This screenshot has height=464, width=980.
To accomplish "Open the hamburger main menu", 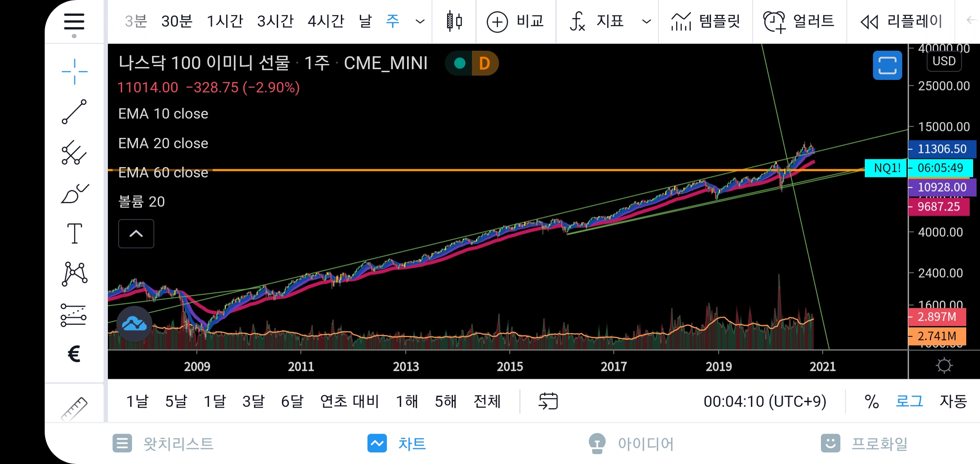I will pos(74,21).
